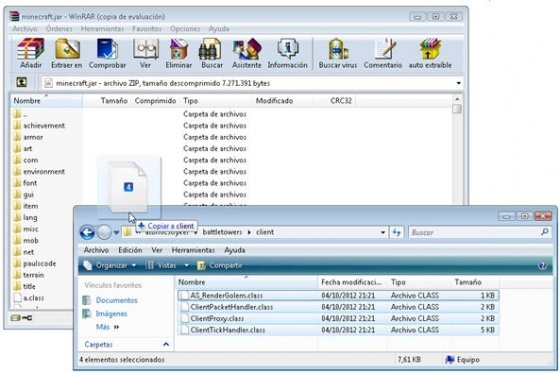Expand the Carpetas pane
The width and height of the screenshot is (560, 373).
166,344
